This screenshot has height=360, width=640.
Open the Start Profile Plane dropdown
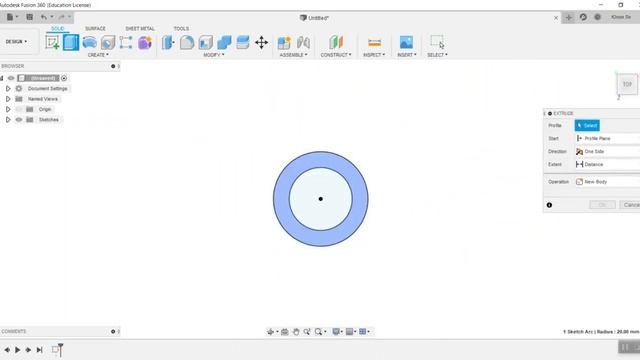[x=607, y=138]
